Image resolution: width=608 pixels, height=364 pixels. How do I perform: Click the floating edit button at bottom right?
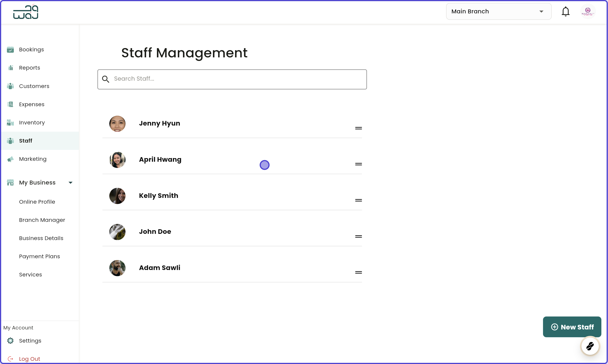[x=590, y=346]
